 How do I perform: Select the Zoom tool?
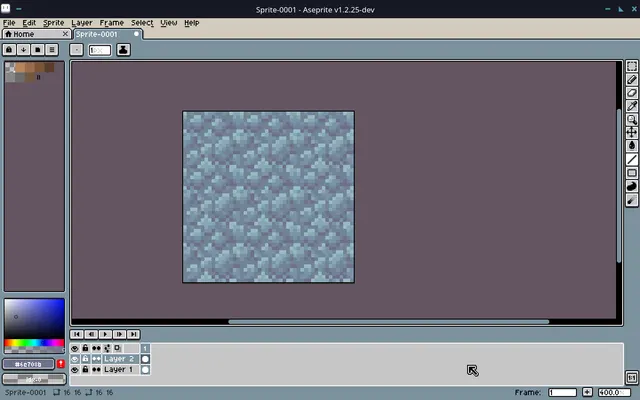pos(632,120)
